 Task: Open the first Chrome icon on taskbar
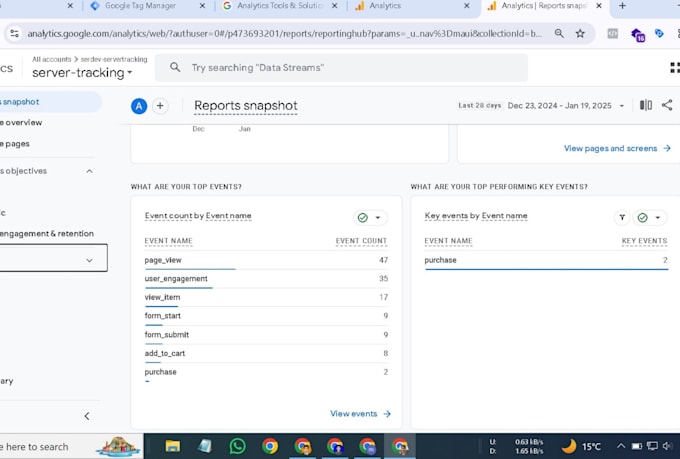point(270,446)
